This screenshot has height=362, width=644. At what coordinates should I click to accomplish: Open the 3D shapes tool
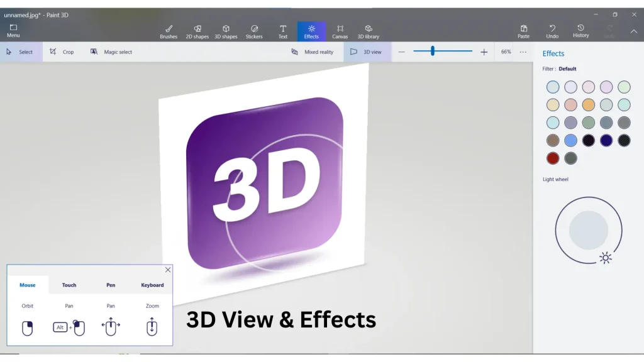226,30
